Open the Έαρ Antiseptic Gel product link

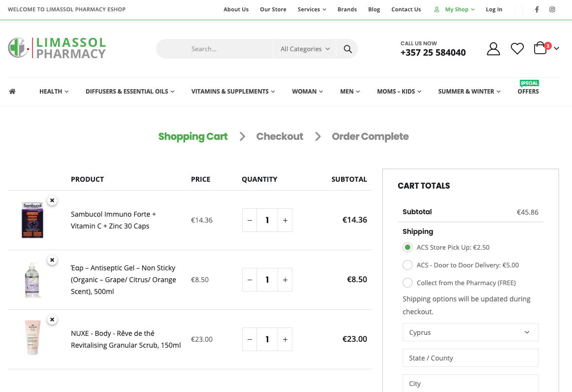[x=123, y=280]
